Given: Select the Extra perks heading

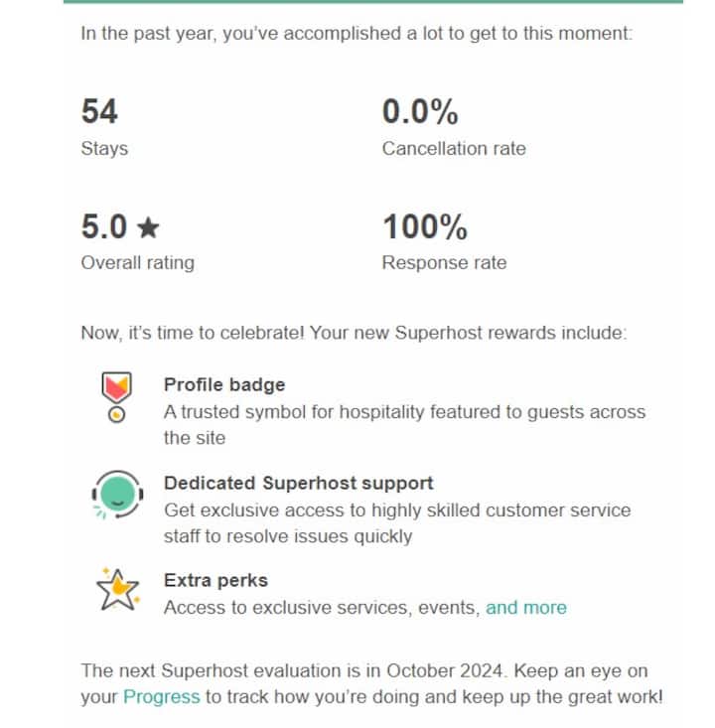Looking at the screenshot, I should pyautogui.click(x=215, y=580).
